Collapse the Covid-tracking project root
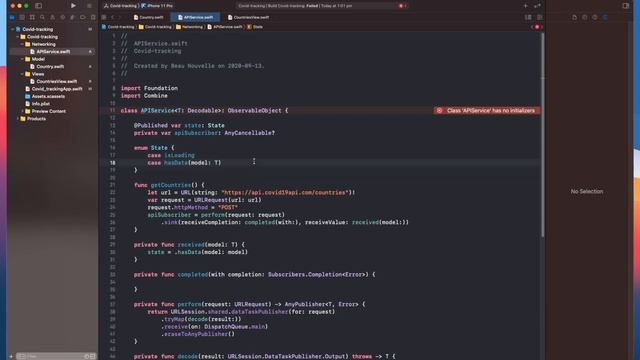Viewport: 640px width, 360px height. pos(13,29)
